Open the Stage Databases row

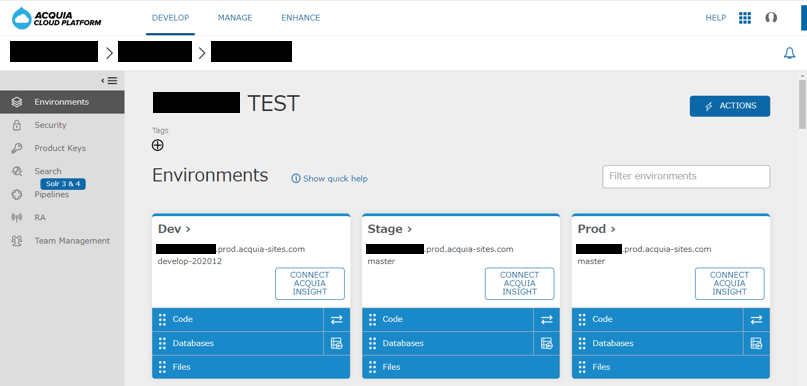(448, 343)
